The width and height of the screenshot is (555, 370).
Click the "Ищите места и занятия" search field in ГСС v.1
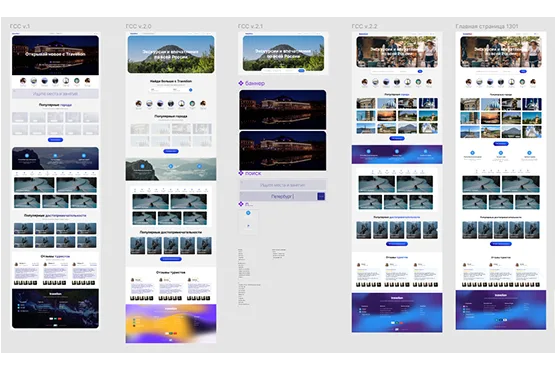55,94
